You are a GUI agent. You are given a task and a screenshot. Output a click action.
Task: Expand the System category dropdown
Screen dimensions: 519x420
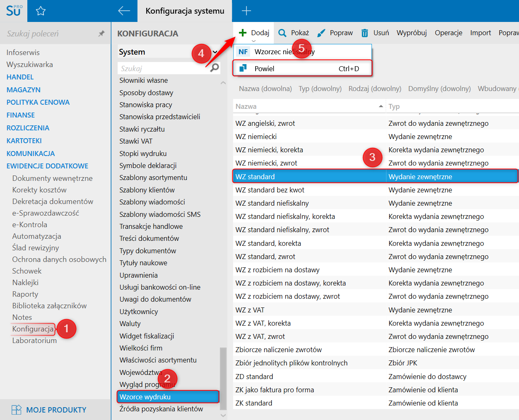click(215, 52)
